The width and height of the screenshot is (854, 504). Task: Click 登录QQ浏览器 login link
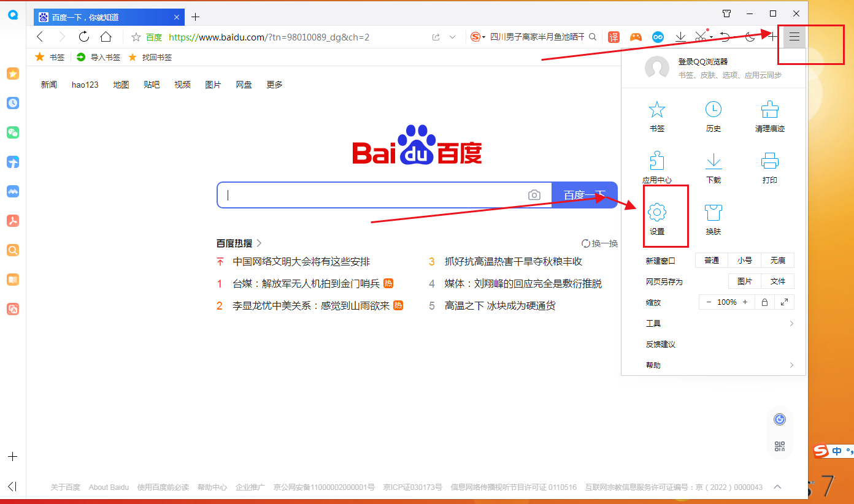tap(702, 62)
